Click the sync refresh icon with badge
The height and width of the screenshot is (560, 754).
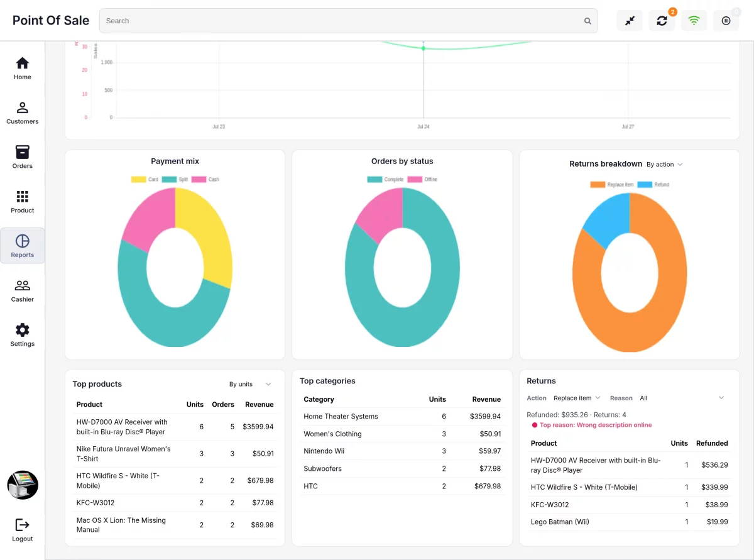pyautogui.click(x=662, y=21)
